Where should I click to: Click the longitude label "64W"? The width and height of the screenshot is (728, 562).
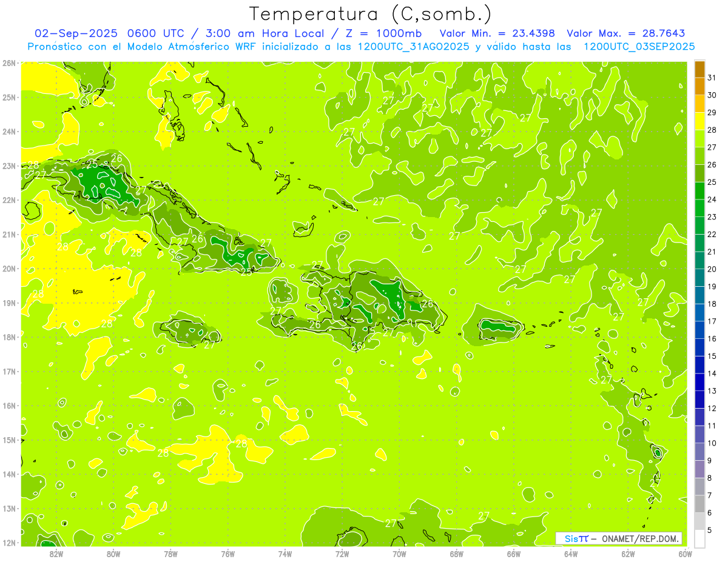(x=571, y=553)
